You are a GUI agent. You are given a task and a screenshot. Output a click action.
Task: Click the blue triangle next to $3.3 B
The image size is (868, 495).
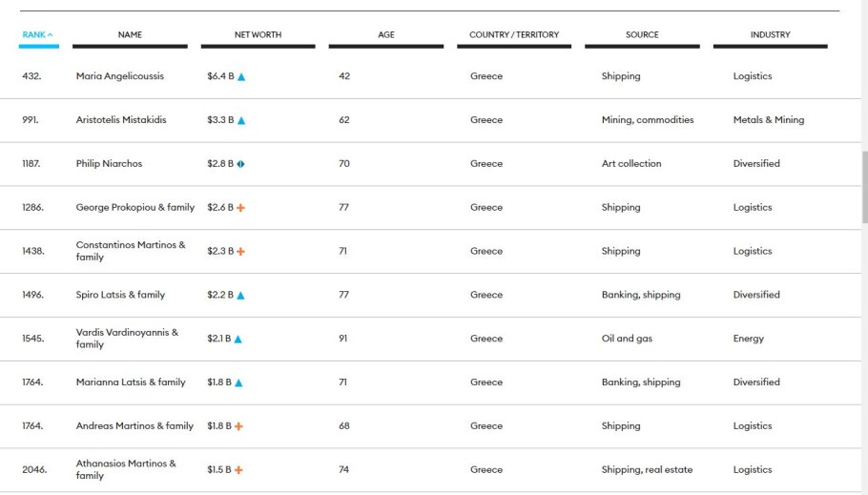pos(241,121)
